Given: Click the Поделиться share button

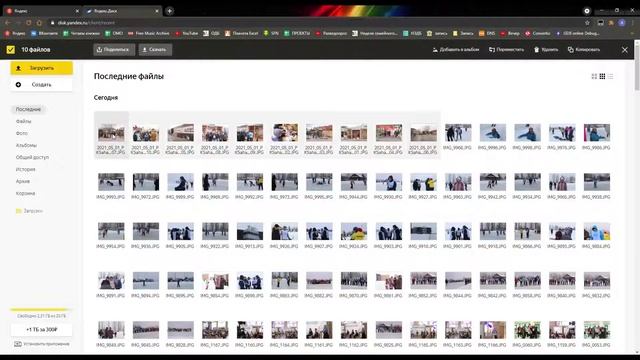Looking at the screenshot, I should [x=114, y=50].
